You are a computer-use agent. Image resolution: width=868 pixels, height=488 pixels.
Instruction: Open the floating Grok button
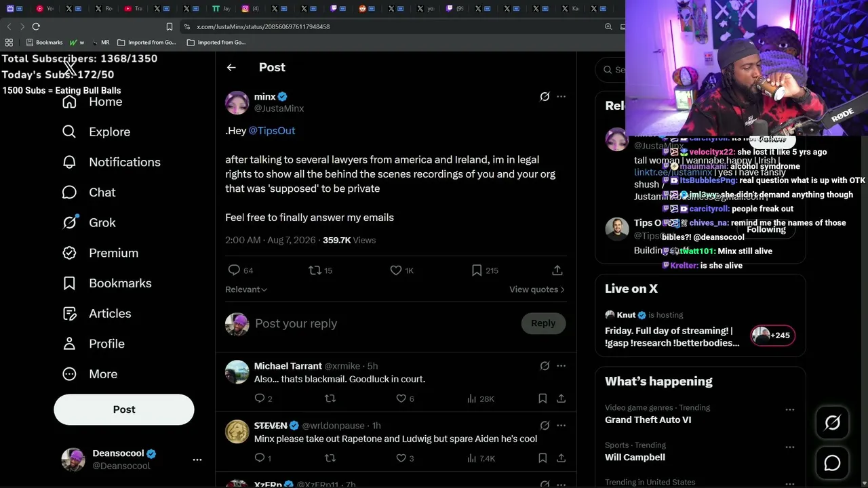click(832, 423)
